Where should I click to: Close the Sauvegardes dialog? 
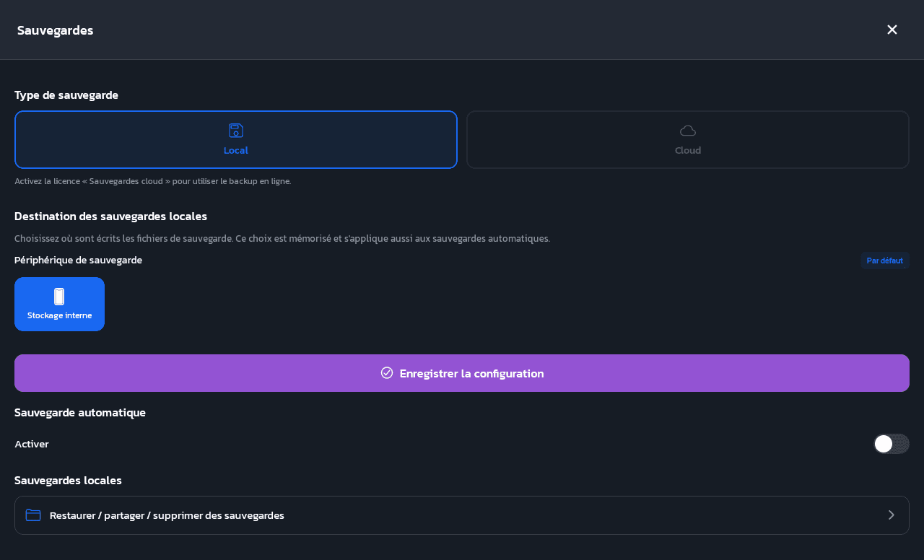[892, 30]
